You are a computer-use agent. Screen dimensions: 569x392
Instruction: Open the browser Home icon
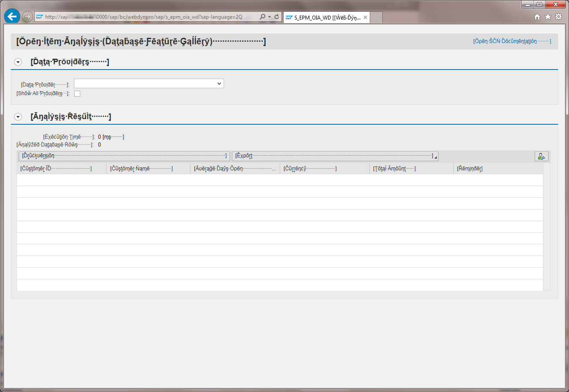point(537,17)
